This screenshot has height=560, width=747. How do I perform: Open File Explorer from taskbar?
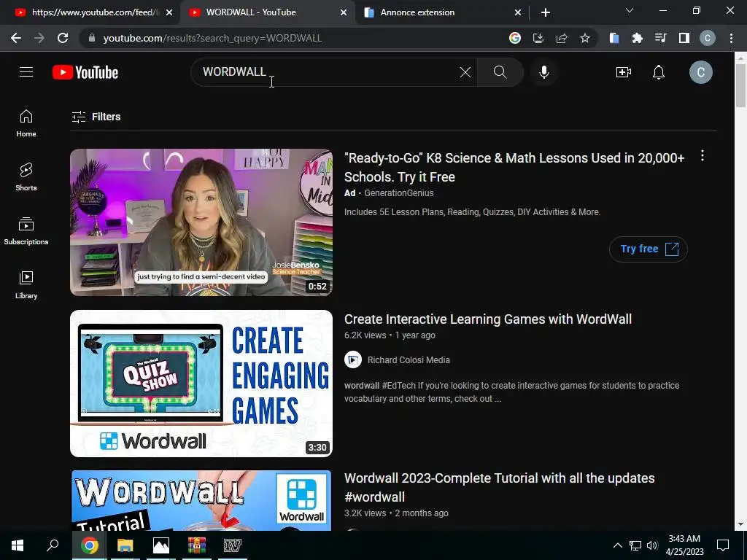tap(125, 545)
